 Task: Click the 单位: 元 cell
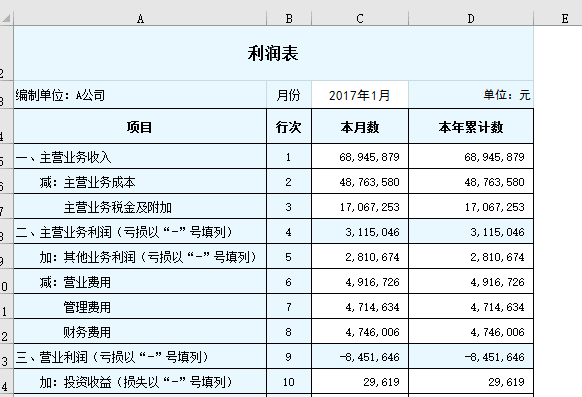(x=471, y=95)
